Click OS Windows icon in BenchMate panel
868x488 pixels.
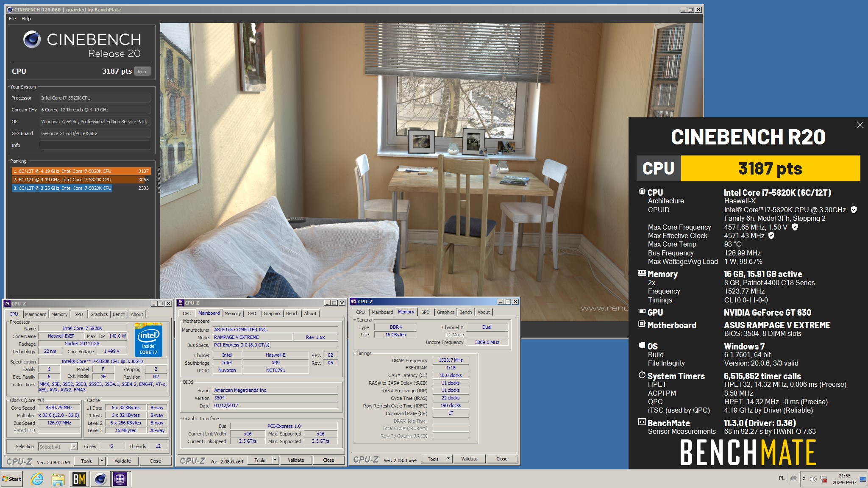[642, 345]
